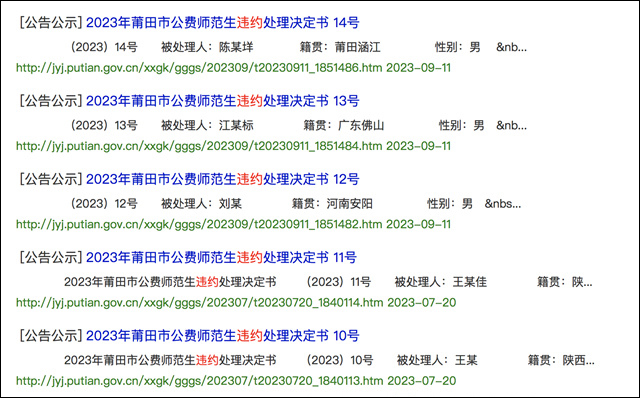This screenshot has height=398, width=640.
Task: Open the 14号 decision title link
Action: click(x=222, y=22)
